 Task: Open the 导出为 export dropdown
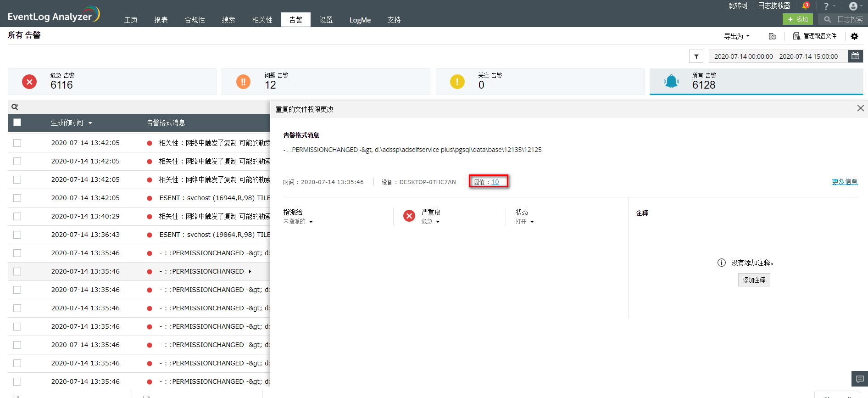coord(736,36)
